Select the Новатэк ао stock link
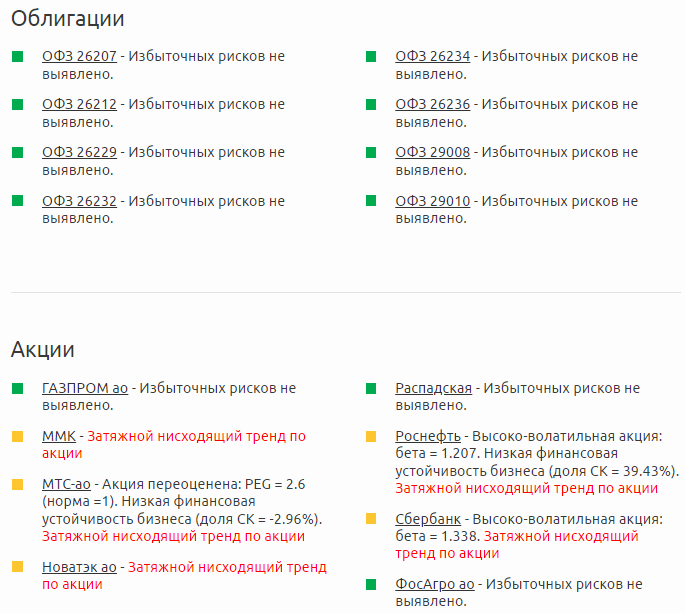Screen dimensions: 685x614 [x=80, y=567]
